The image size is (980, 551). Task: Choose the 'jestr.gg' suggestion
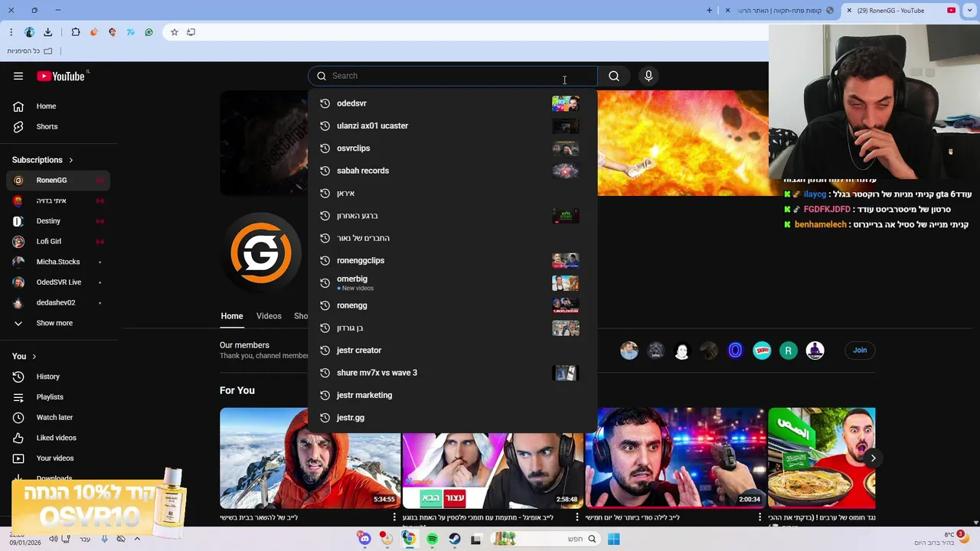click(452, 418)
